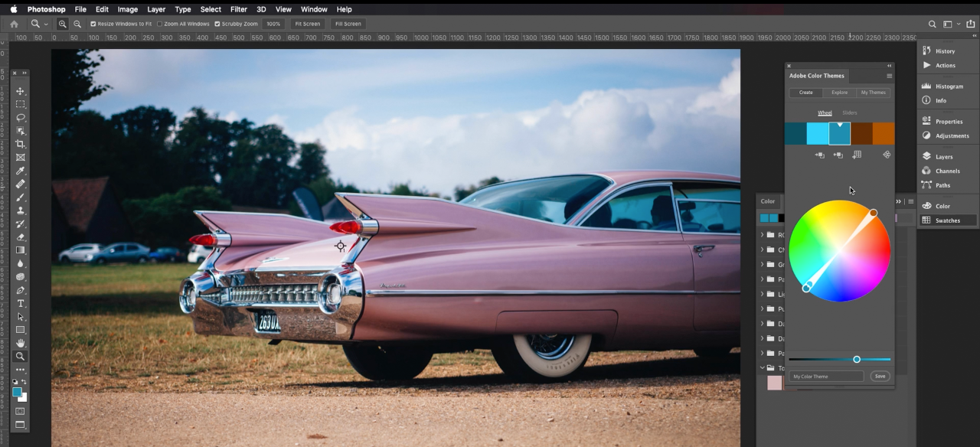
Task: Enable Zoom All Windows checkbox
Action: [x=160, y=24]
